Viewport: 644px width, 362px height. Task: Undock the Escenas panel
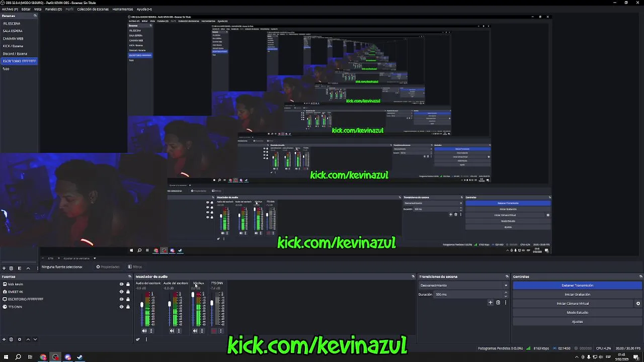point(35,16)
